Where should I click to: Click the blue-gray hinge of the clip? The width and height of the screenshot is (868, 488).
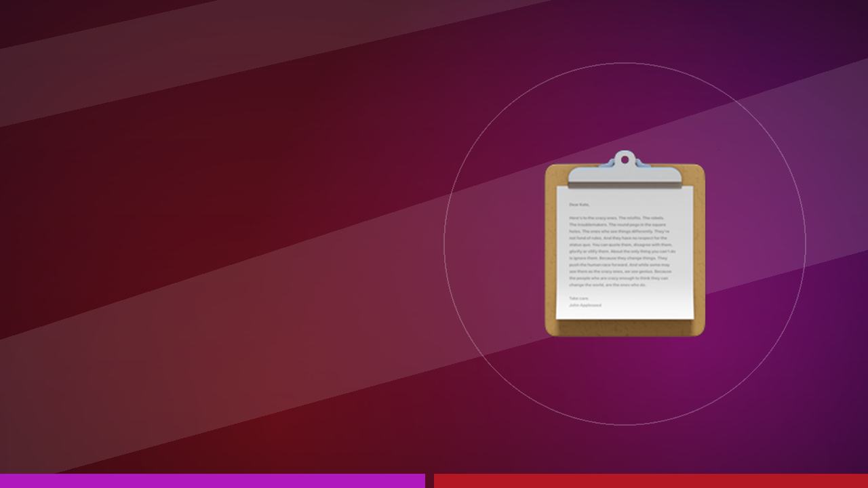[x=625, y=164]
